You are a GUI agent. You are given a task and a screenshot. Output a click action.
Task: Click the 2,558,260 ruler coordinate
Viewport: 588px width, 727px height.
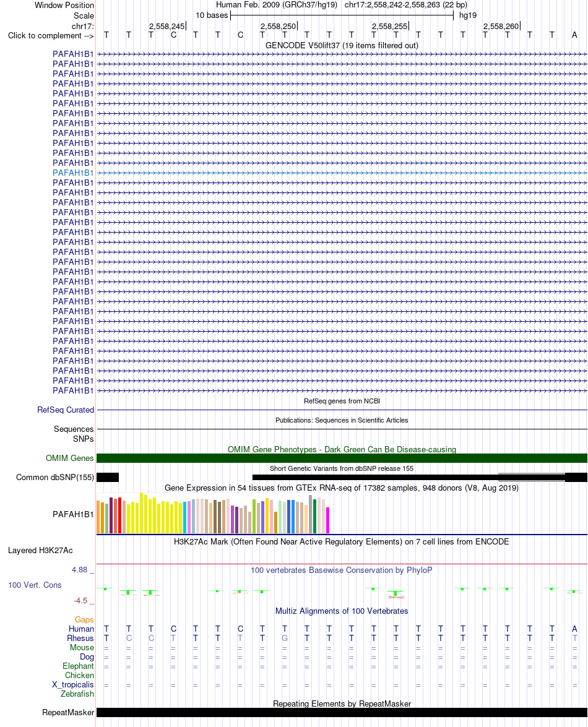coord(501,27)
